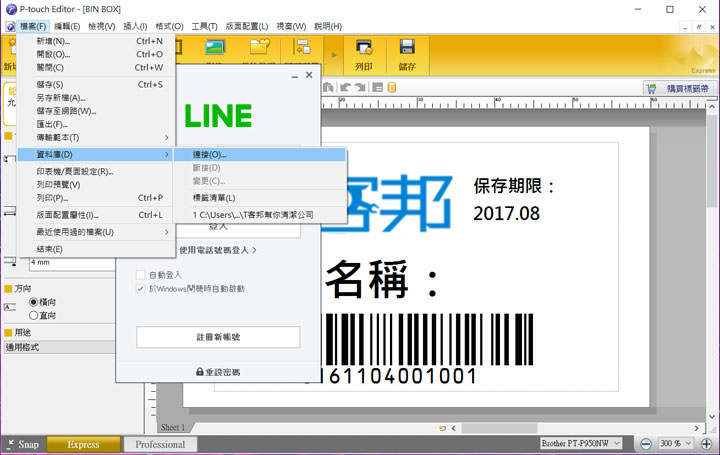This screenshot has width=720, height=455.
Task: Choose 另存新檔(A)... menu item
Action: point(96,98)
